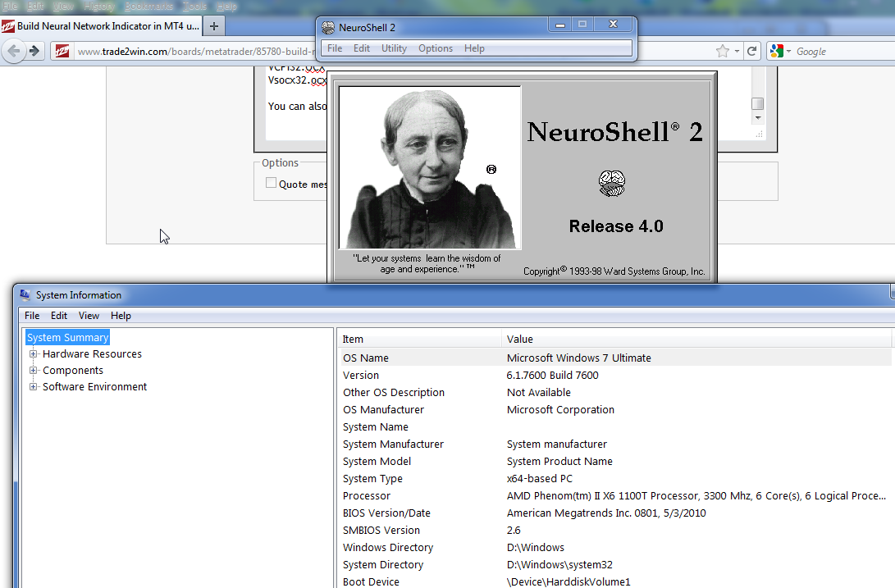Select Hardware Resources in tree
The width and height of the screenshot is (895, 588).
click(92, 354)
